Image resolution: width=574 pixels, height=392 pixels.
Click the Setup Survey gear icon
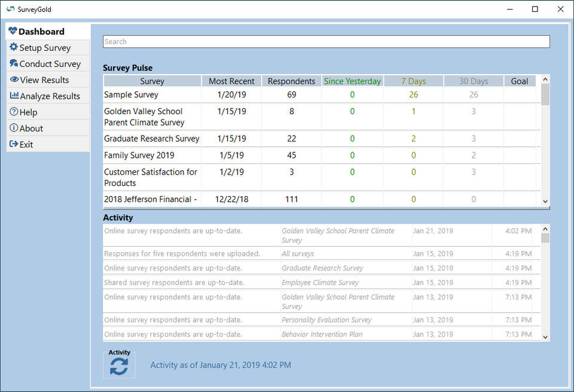tap(14, 47)
